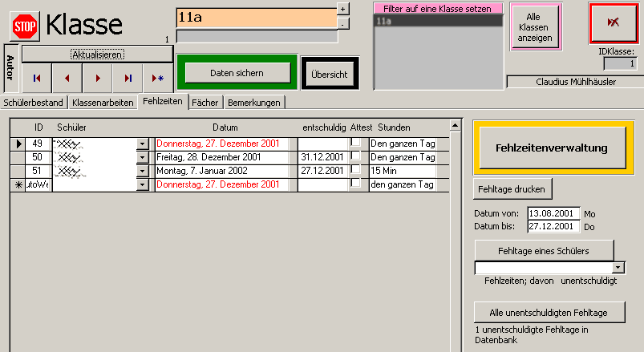Click plus button next to class field
Screen dimensions: 644x352
[x=343, y=9]
